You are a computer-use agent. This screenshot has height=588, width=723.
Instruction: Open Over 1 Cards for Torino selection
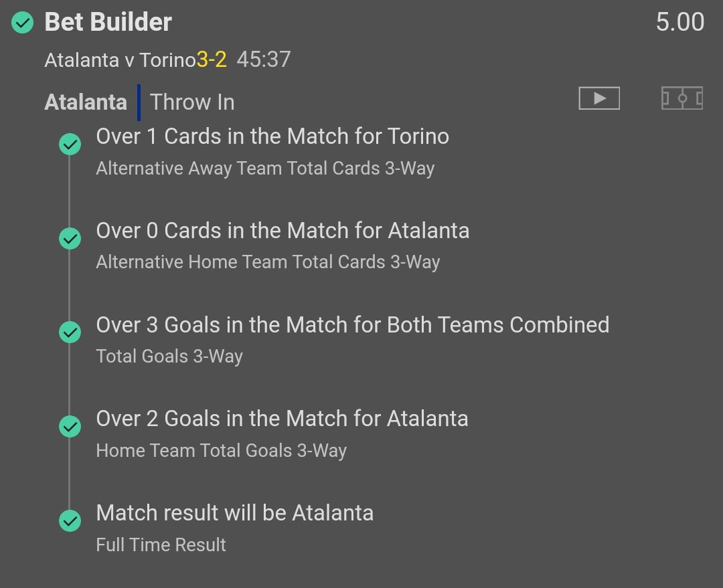tap(272, 136)
